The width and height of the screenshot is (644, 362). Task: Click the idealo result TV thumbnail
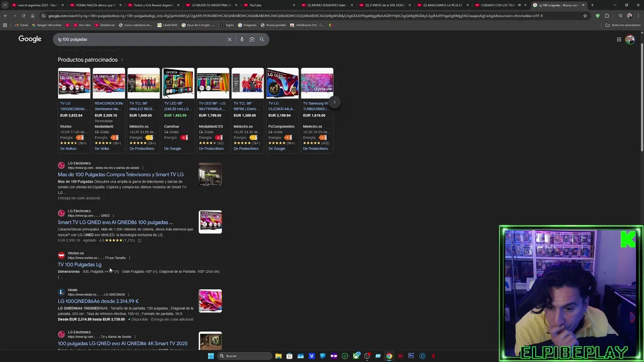(210, 301)
